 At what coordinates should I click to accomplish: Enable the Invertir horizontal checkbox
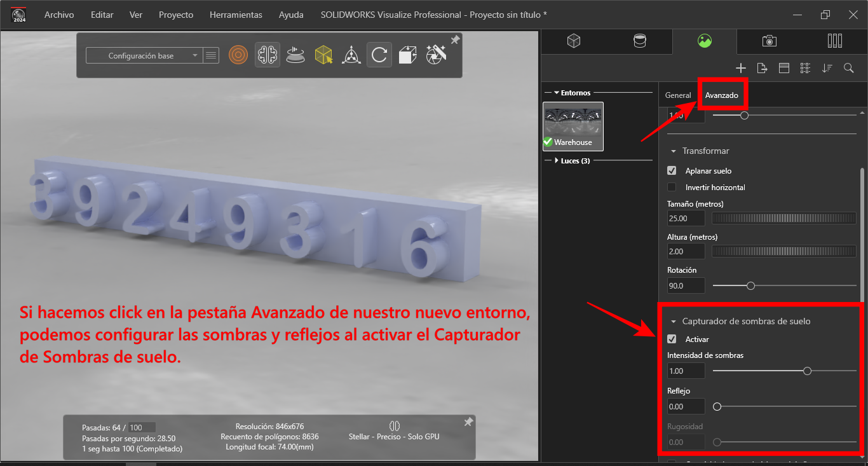click(x=672, y=188)
